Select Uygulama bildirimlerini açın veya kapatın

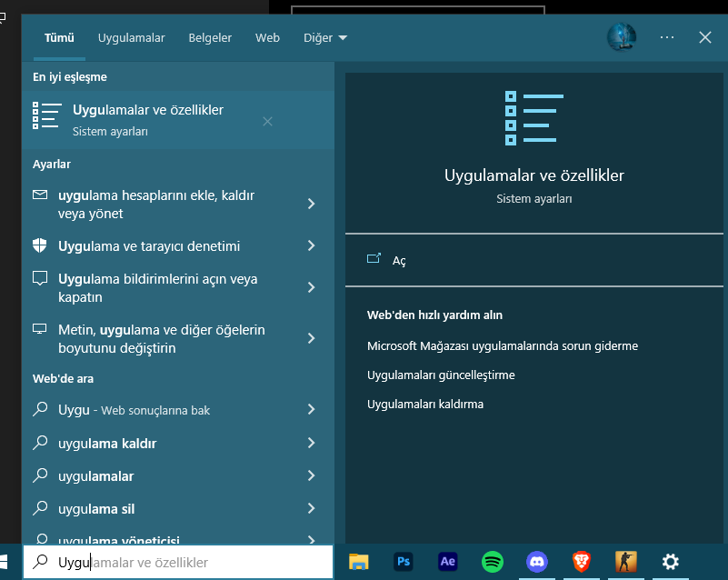point(158,287)
